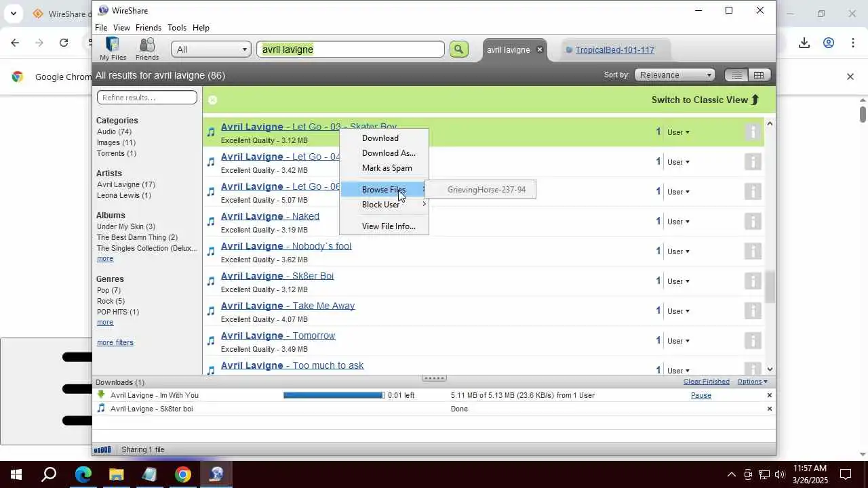Show file info for Skater Boy row
This screenshot has height=488, width=868.
tap(753, 132)
